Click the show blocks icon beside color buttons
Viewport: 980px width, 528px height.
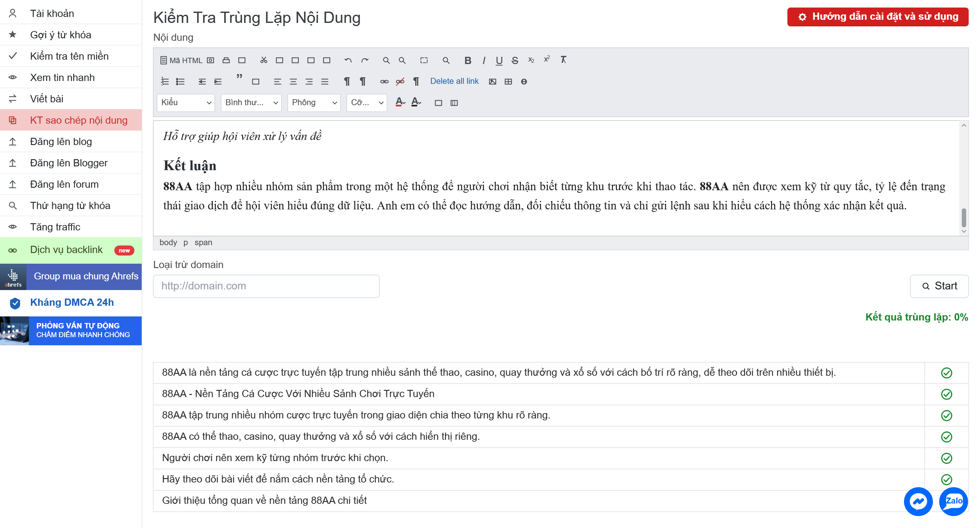pos(454,103)
